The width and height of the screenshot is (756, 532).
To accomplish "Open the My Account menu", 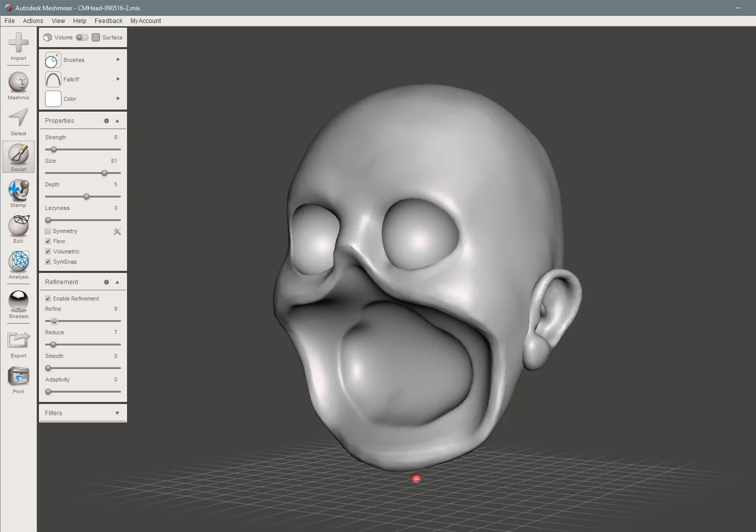I will (145, 21).
